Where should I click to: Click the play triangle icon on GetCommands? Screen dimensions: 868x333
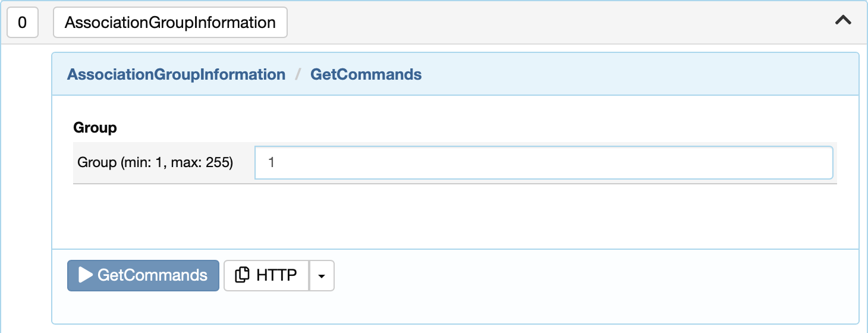[x=86, y=275]
